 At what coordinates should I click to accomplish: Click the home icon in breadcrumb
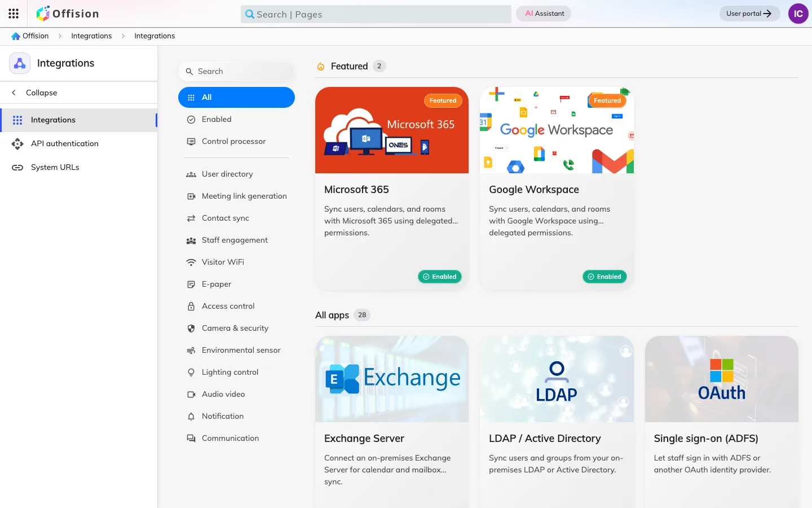(16, 36)
